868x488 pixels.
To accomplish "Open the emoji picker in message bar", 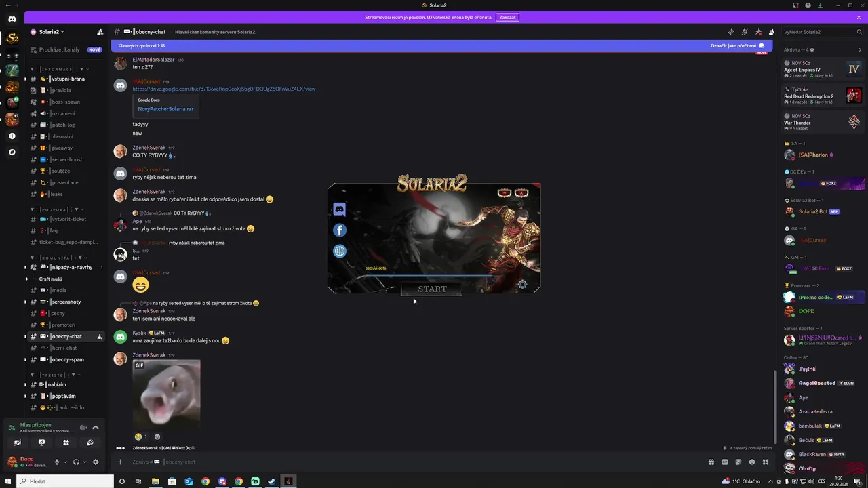I will [x=752, y=462].
